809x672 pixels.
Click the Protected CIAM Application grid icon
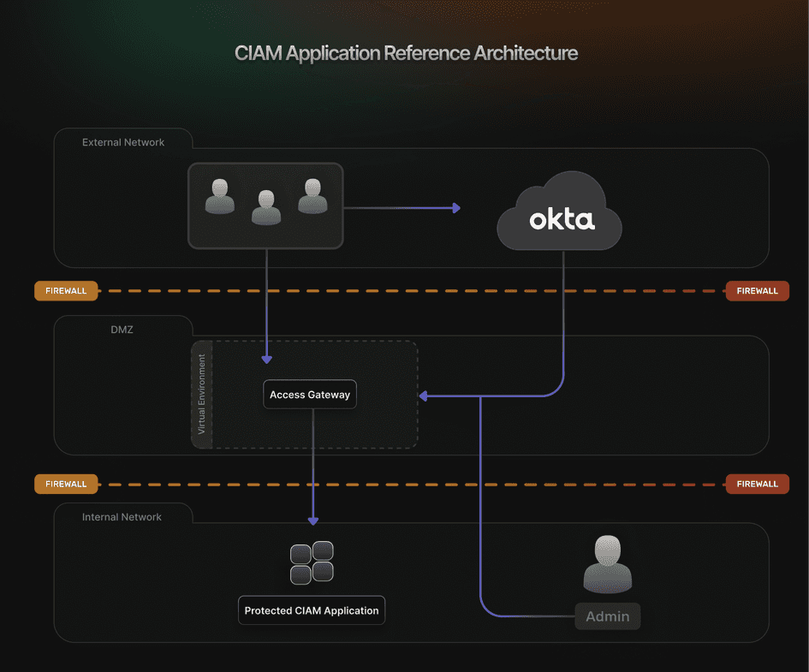[x=311, y=562]
